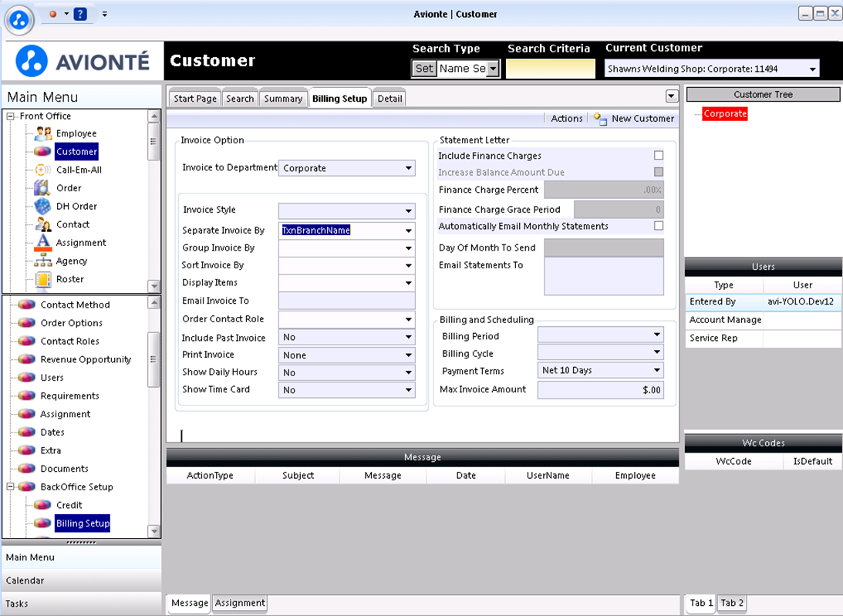
Task: Click the New Customer icon
Action: pos(601,118)
